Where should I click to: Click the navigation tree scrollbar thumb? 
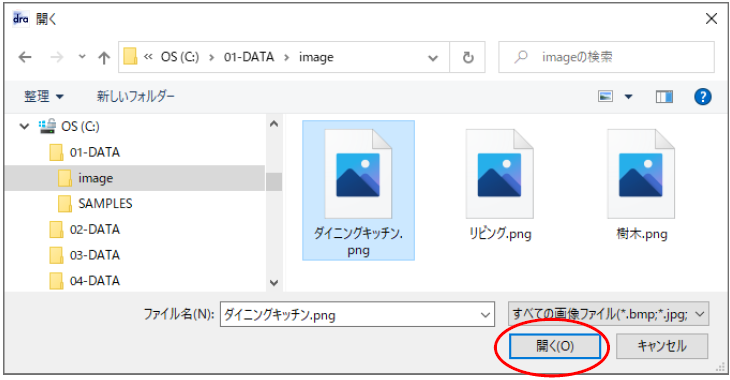[x=274, y=182]
